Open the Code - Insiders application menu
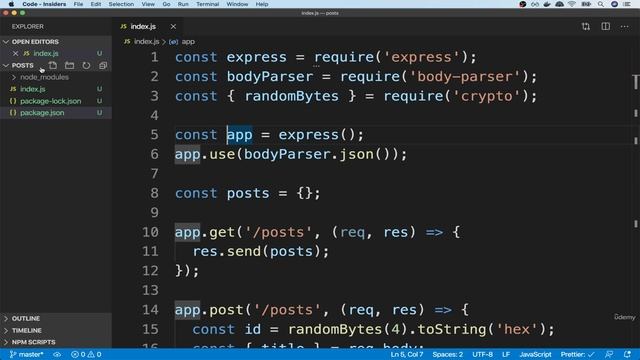This screenshot has width=640, height=360. [44, 4]
